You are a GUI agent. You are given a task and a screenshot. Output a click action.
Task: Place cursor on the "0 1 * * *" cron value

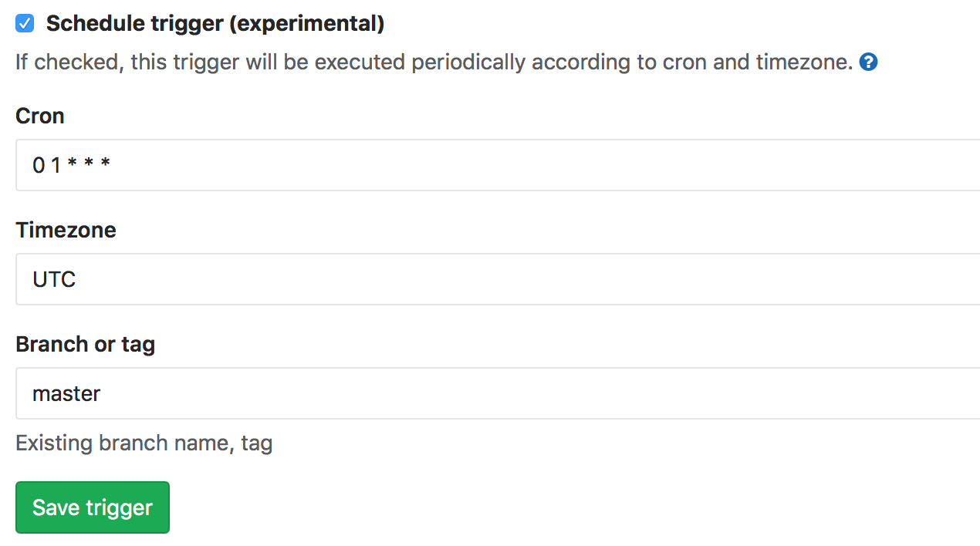pos(71,165)
